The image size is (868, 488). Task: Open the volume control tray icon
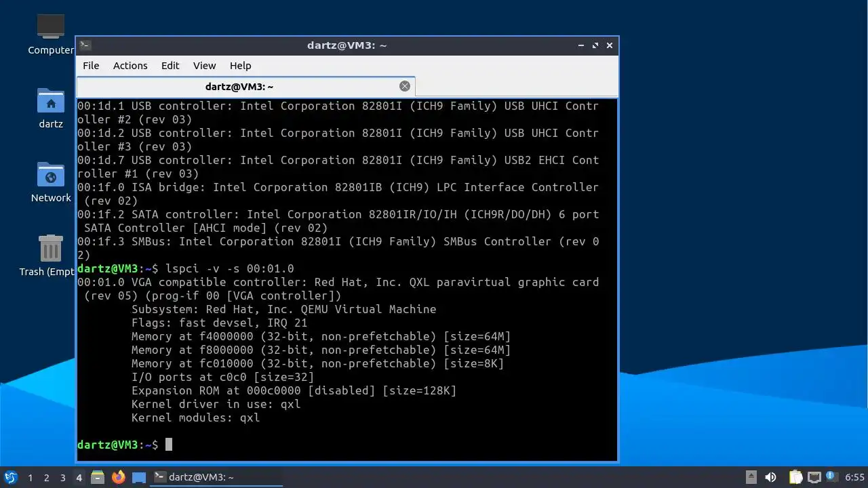[x=770, y=477]
